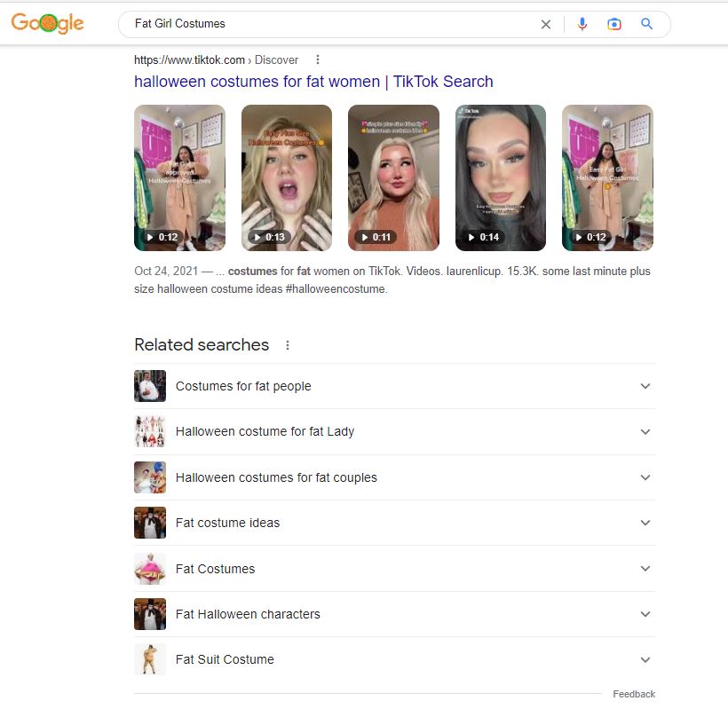The image size is (728, 717).
Task: Expand 'Fat costume ideas' chevron
Action: tap(645, 523)
